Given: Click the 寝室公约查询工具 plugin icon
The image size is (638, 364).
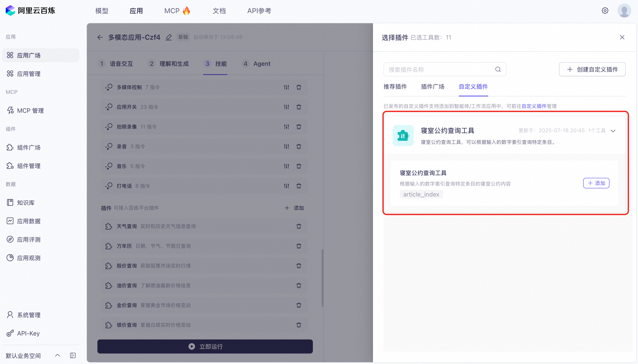Looking at the screenshot, I should [403, 136].
